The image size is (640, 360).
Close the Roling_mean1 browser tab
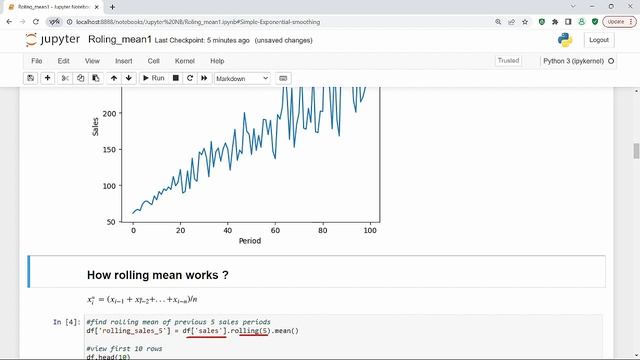pyautogui.click(x=97, y=7)
